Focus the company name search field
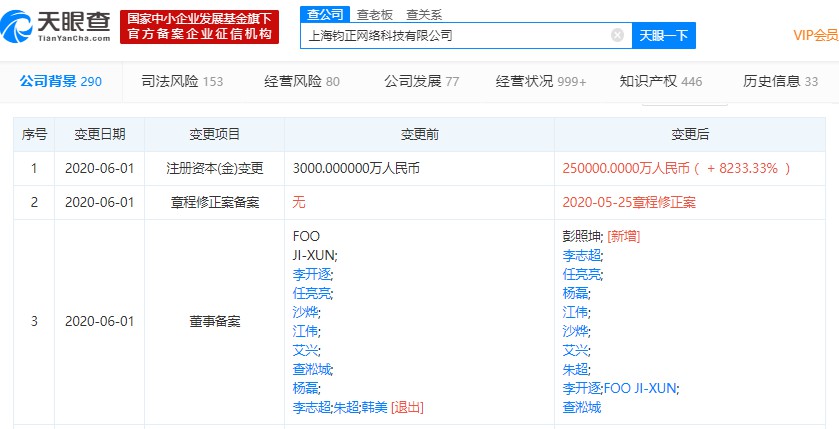Screen dimensions: 839x429 (466, 35)
